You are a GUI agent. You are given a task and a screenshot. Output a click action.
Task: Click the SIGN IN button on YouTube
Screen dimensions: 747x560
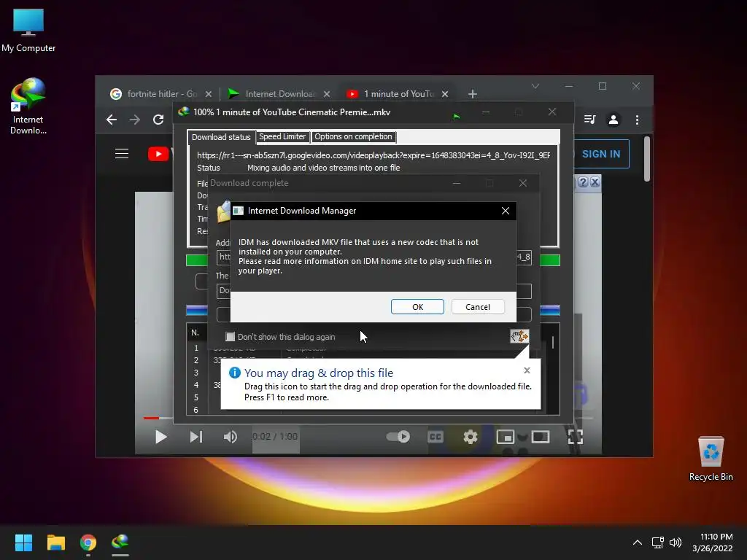pos(601,154)
